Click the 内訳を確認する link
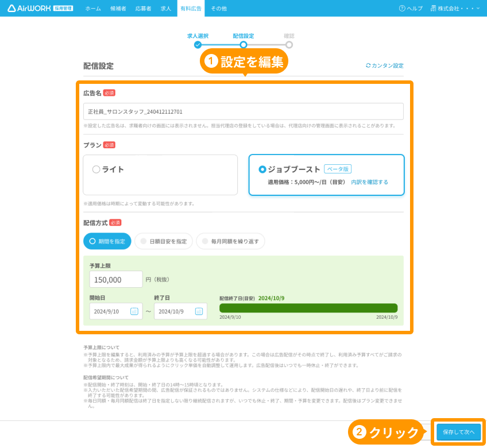 pos(370,182)
